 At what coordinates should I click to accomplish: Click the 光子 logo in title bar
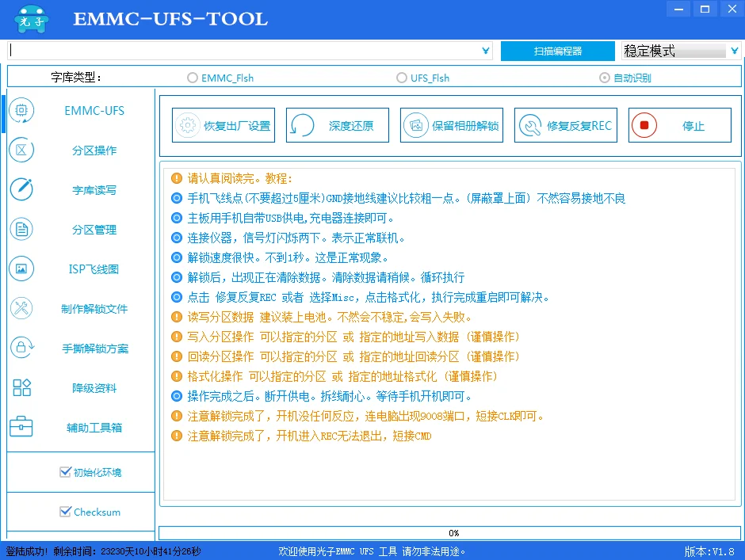32,20
